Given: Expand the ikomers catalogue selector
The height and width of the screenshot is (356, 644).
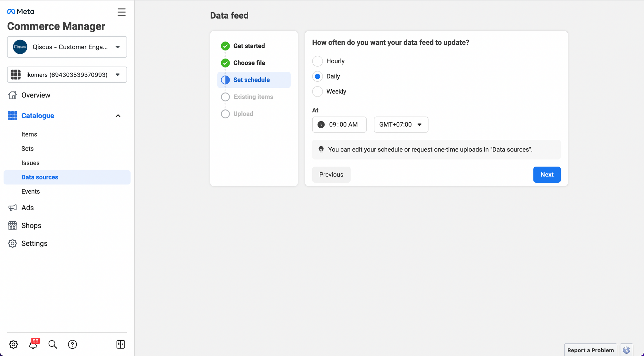Looking at the screenshot, I should tap(67, 75).
